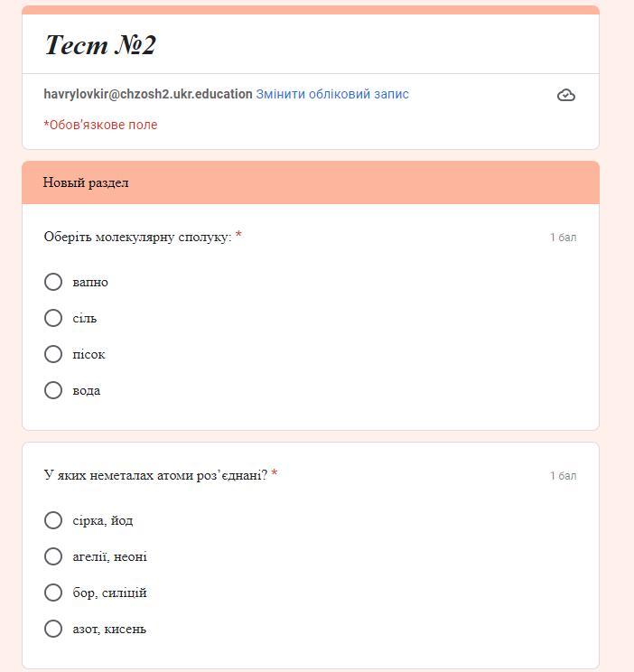Click the '1 бал' label of first question

(x=563, y=238)
